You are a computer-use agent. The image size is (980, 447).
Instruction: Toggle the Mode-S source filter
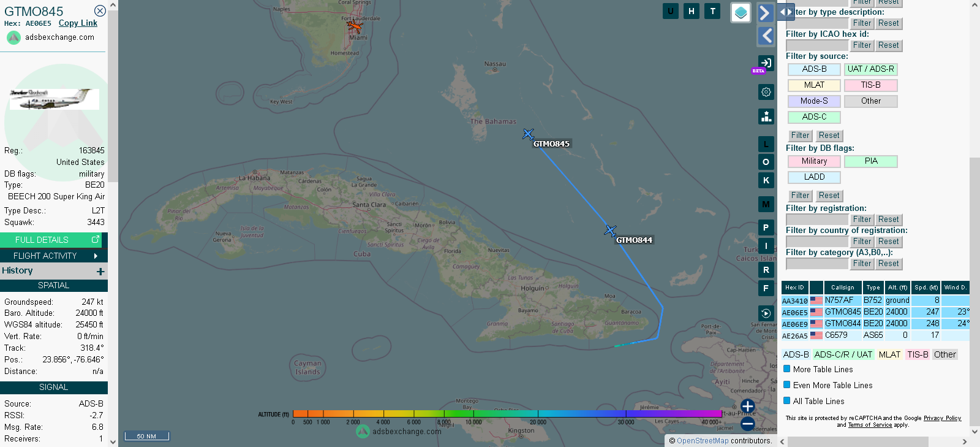[814, 101]
